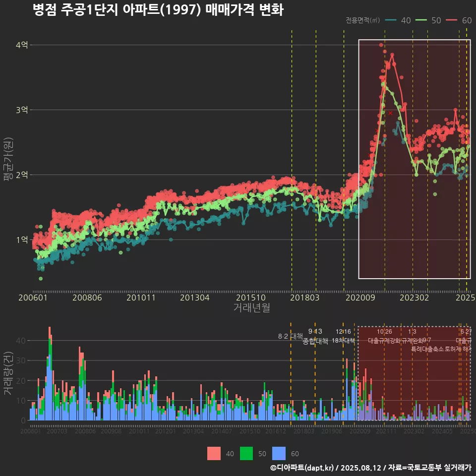Screen dimensions: 476x476
Task: Click the 8·2 대책 policy annotation
Action: (291, 336)
